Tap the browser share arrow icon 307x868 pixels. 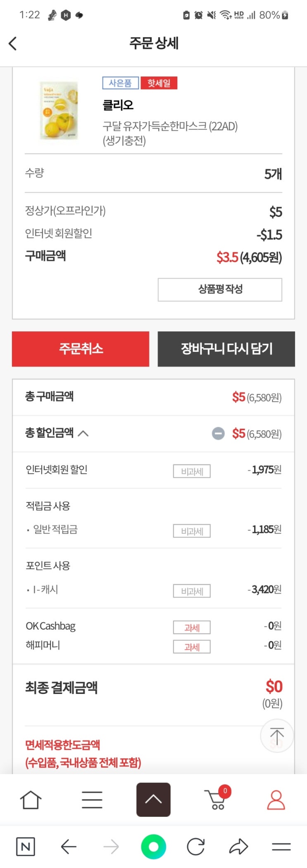(x=238, y=847)
